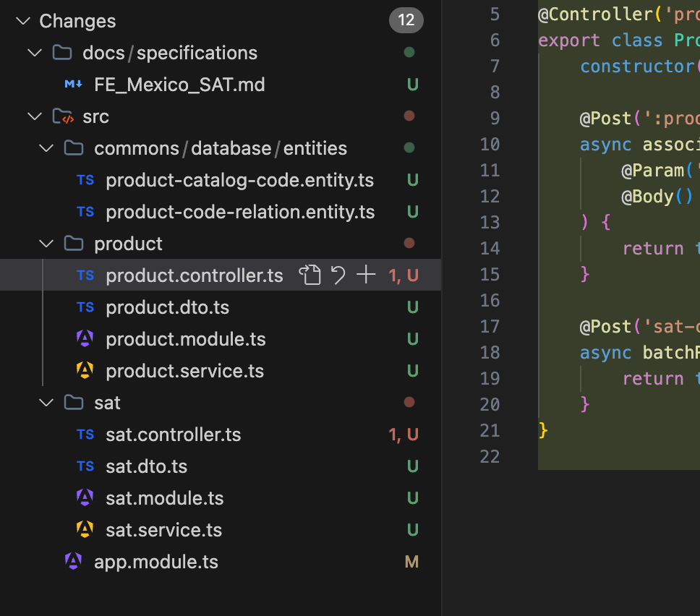This screenshot has height=616, width=700.
Task: Collapse the sat folder chevron
Action: 46,403
